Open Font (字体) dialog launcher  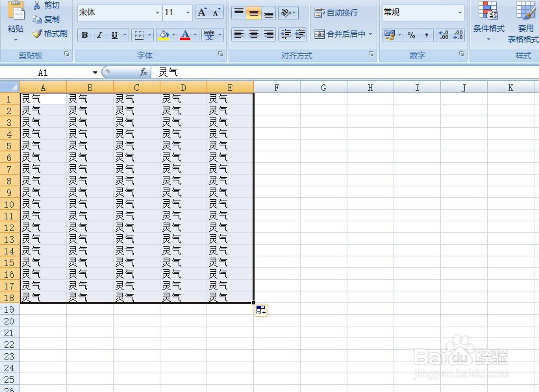(221, 54)
